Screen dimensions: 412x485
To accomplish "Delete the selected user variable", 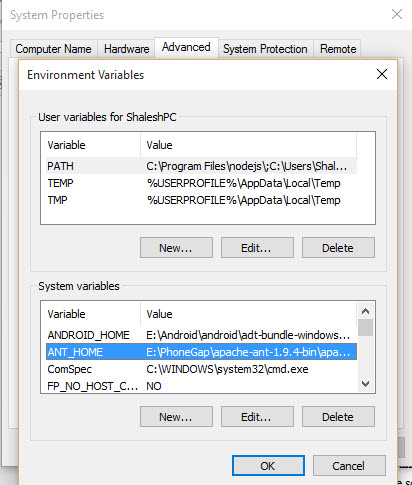I will (x=338, y=248).
